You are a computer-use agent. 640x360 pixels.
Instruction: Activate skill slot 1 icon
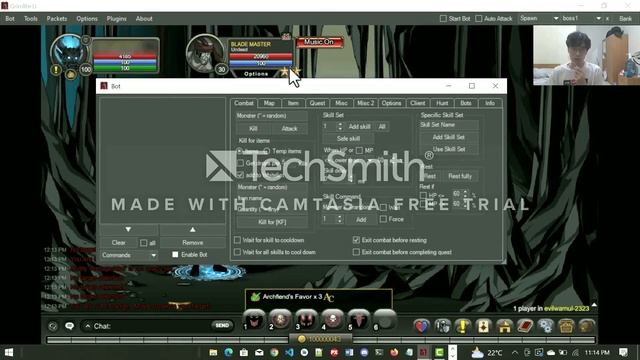(254, 320)
